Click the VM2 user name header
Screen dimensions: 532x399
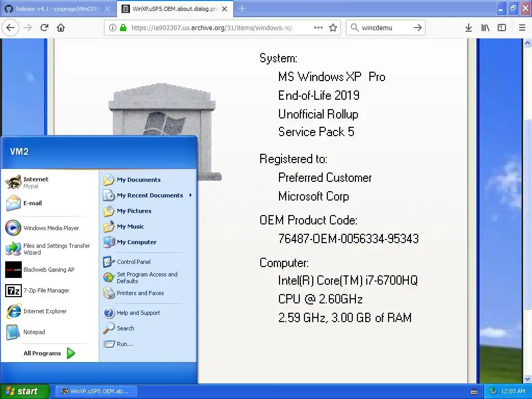19,152
